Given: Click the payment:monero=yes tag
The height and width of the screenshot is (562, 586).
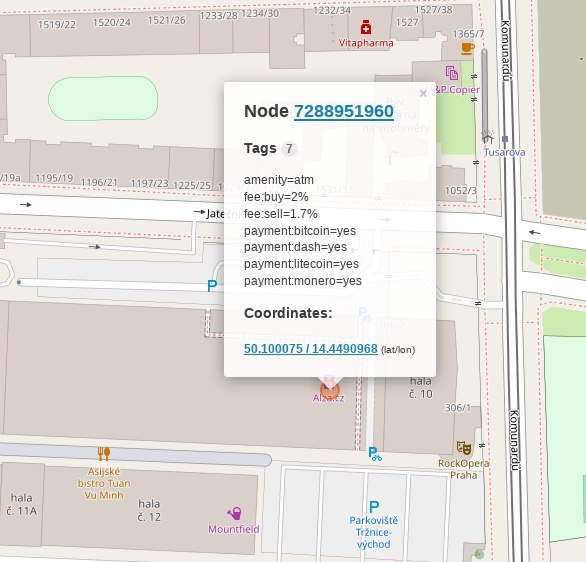Looking at the screenshot, I should tap(303, 281).
